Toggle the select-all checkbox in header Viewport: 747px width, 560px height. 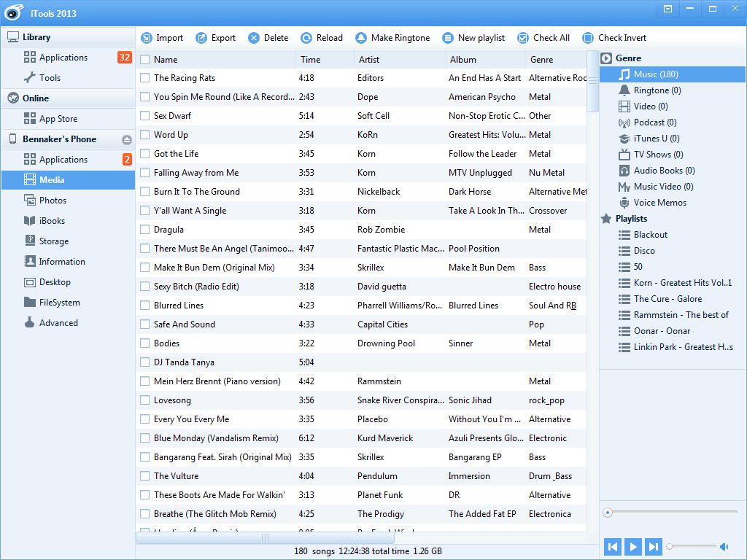click(145, 60)
